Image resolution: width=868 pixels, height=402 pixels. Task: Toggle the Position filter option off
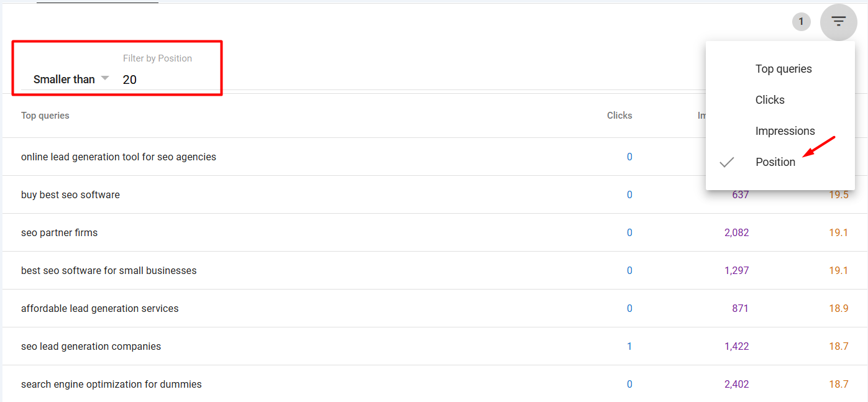pos(775,162)
